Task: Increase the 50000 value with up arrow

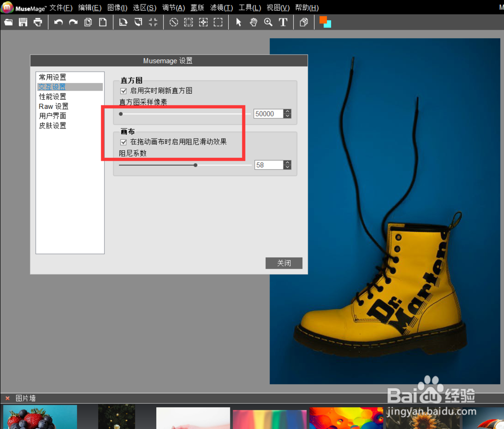Action: tap(288, 111)
